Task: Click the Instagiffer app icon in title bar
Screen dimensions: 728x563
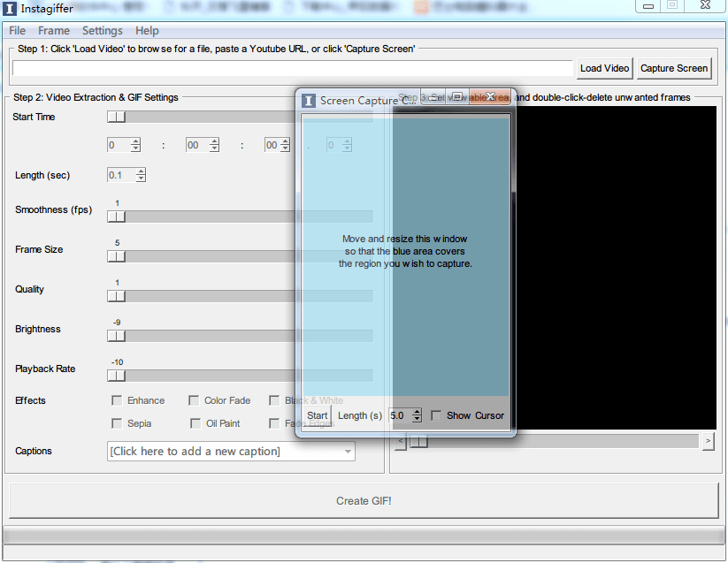Action: pos(10,8)
